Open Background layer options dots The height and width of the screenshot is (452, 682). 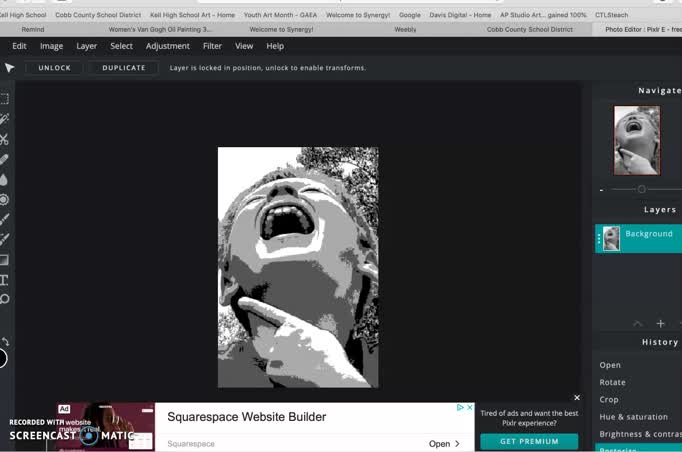tap(599, 238)
